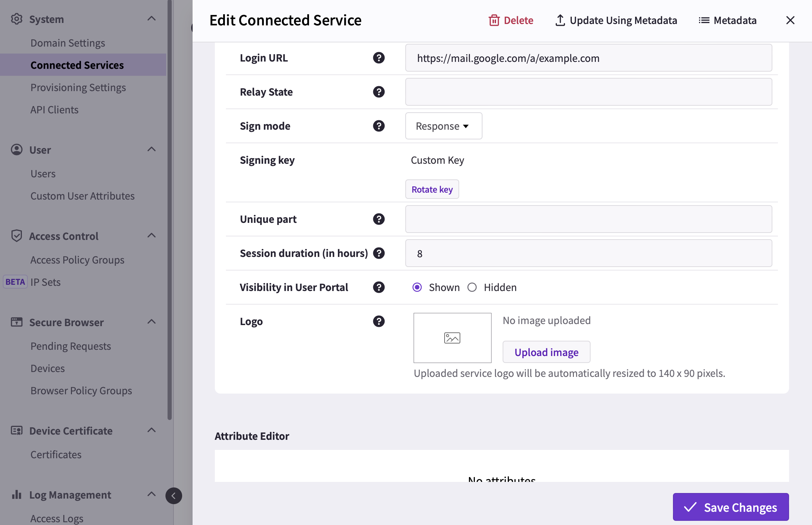Image resolution: width=812 pixels, height=525 pixels.
Task: Click the Rotate key button
Action: pyautogui.click(x=432, y=189)
